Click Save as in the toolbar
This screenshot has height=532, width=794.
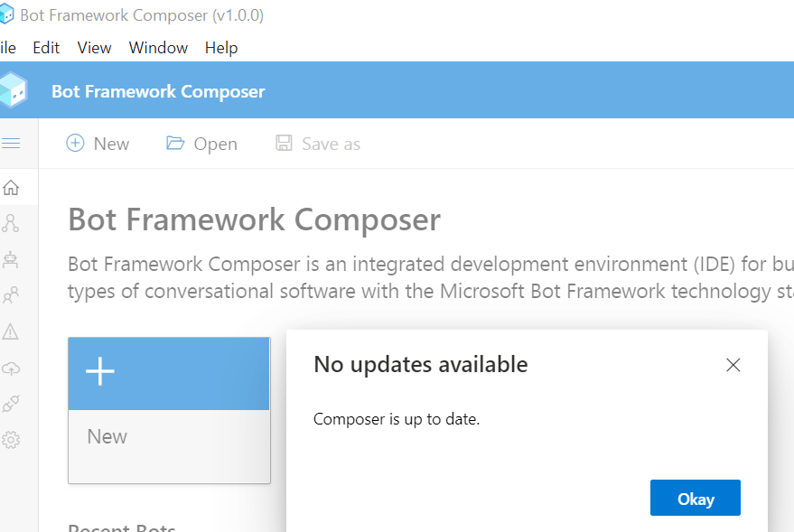click(318, 144)
